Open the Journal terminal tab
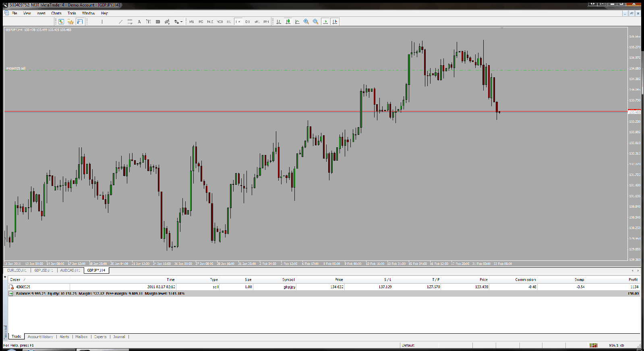 (x=119, y=337)
